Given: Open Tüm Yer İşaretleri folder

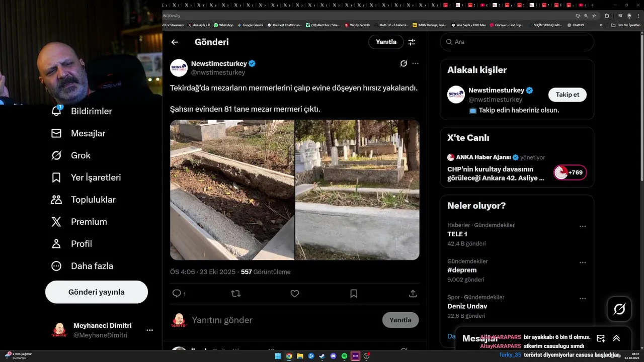Looking at the screenshot, I should point(626,25).
